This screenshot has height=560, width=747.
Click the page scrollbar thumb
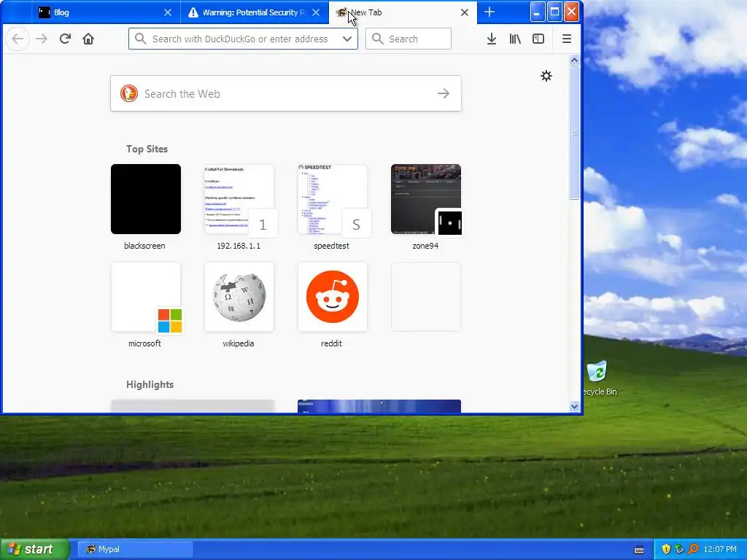(574, 133)
